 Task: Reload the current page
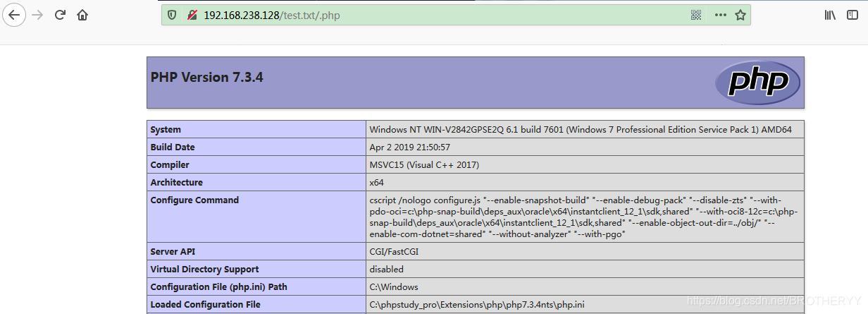pos(61,15)
